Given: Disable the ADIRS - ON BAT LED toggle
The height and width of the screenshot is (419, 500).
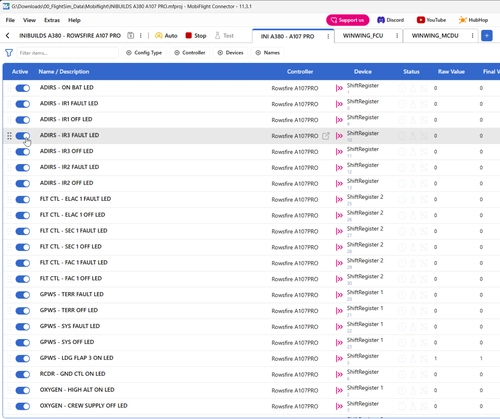Looking at the screenshot, I should coord(23,88).
